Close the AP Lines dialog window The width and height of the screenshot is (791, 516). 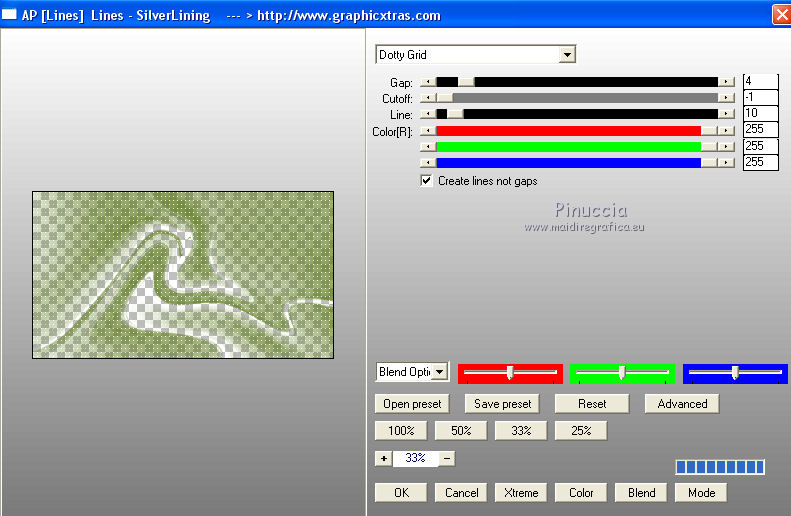[781, 15]
